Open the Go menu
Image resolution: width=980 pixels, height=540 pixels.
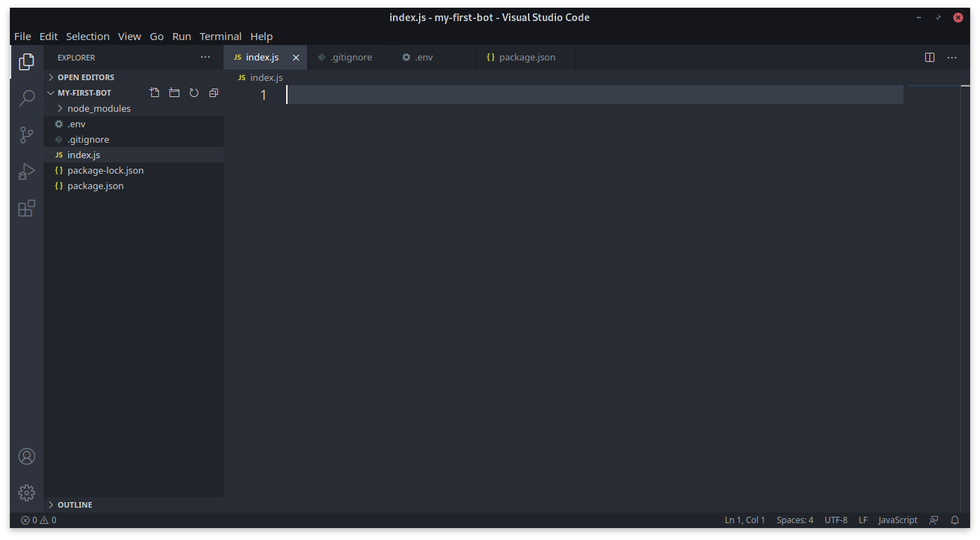coord(157,37)
